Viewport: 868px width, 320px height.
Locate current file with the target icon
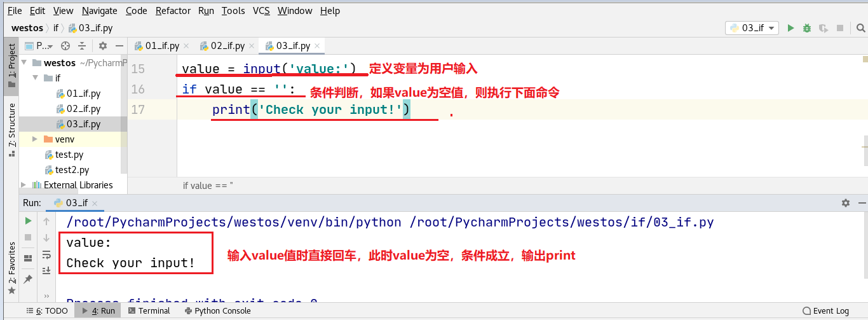tap(65, 46)
